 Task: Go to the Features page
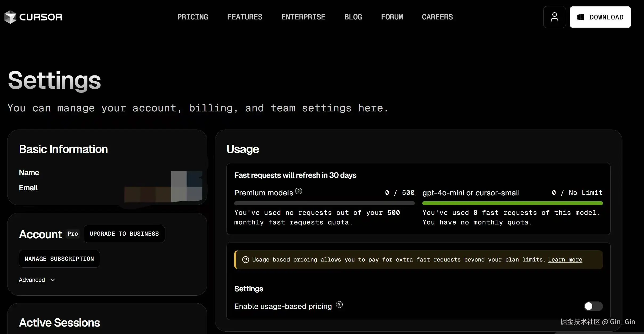[x=245, y=17]
